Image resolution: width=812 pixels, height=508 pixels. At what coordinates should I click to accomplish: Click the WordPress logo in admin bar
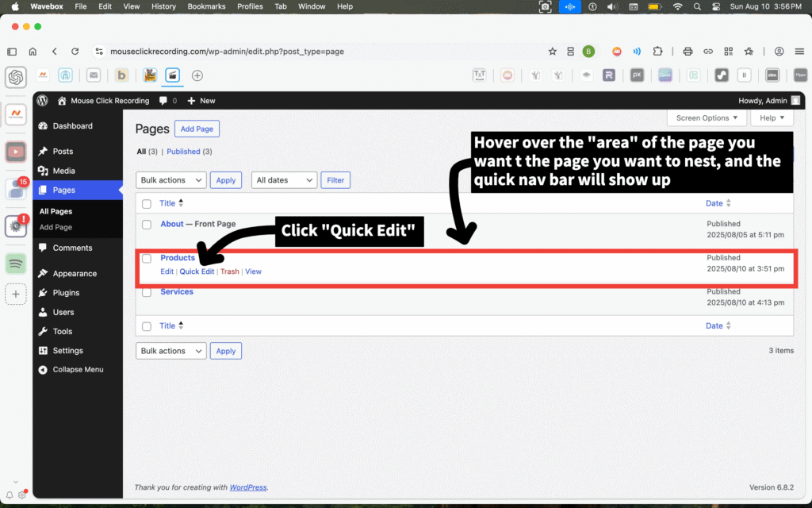coord(42,101)
